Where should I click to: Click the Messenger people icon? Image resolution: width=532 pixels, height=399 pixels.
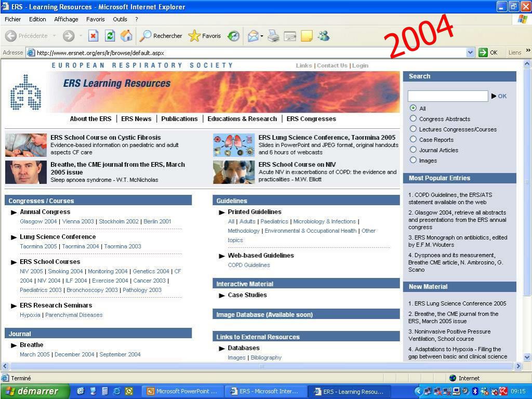[323, 36]
